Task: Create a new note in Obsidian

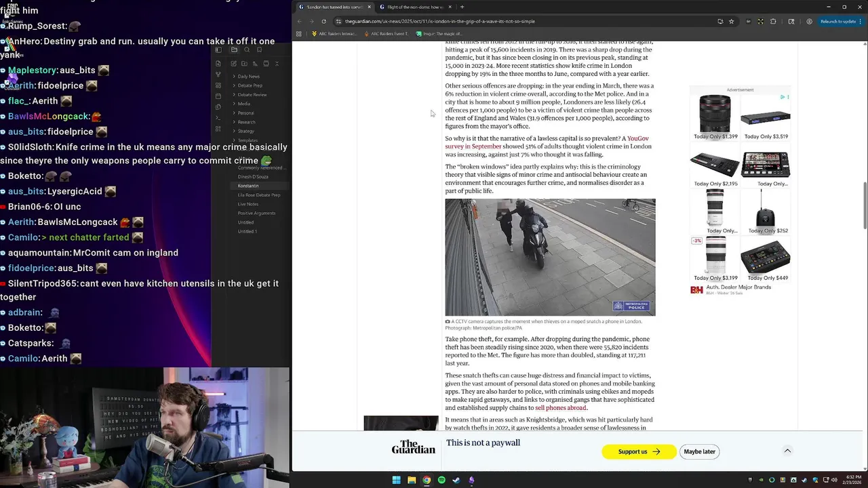Action: point(234,64)
